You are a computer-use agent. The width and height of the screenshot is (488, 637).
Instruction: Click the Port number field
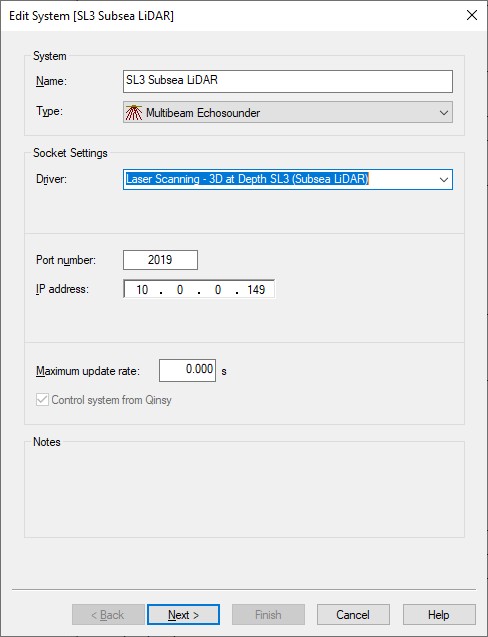tap(160, 260)
